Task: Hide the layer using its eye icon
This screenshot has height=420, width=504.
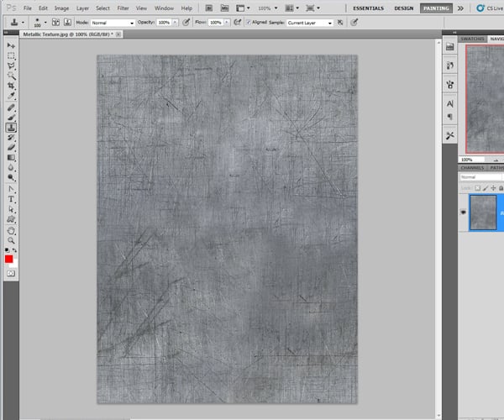Action: [463, 212]
